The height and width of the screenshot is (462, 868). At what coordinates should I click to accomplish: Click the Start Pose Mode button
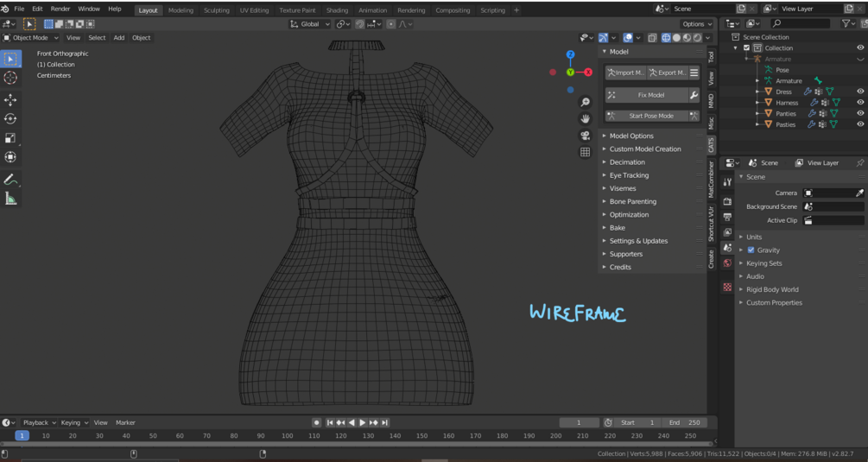point(651,116)
